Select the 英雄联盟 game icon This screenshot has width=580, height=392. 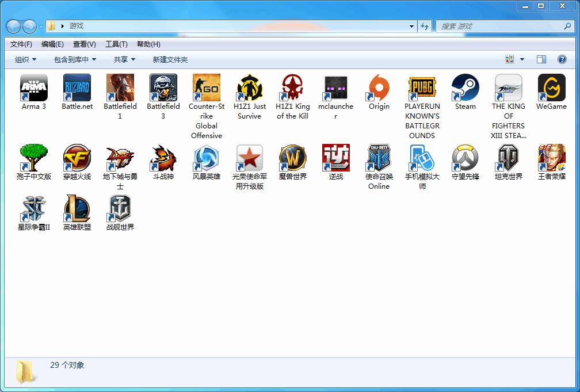77,209
